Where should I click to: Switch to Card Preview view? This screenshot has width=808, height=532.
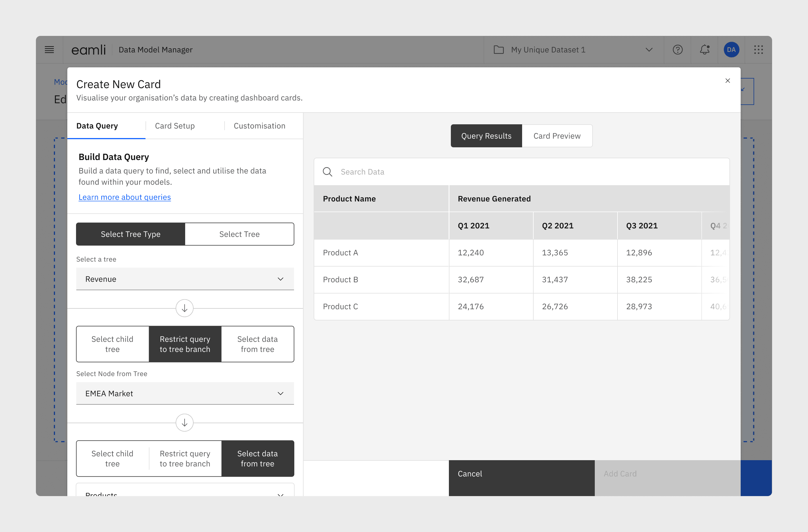(x=557, y=136)
